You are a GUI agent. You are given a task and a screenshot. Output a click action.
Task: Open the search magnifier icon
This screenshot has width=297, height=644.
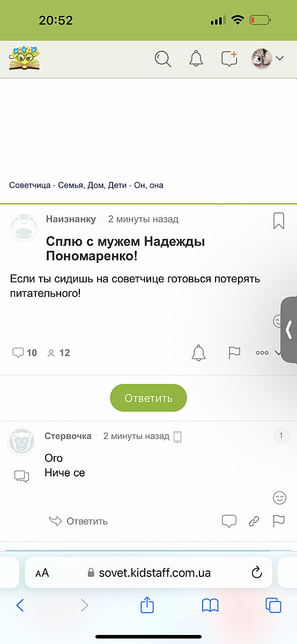tap(163, 58)
